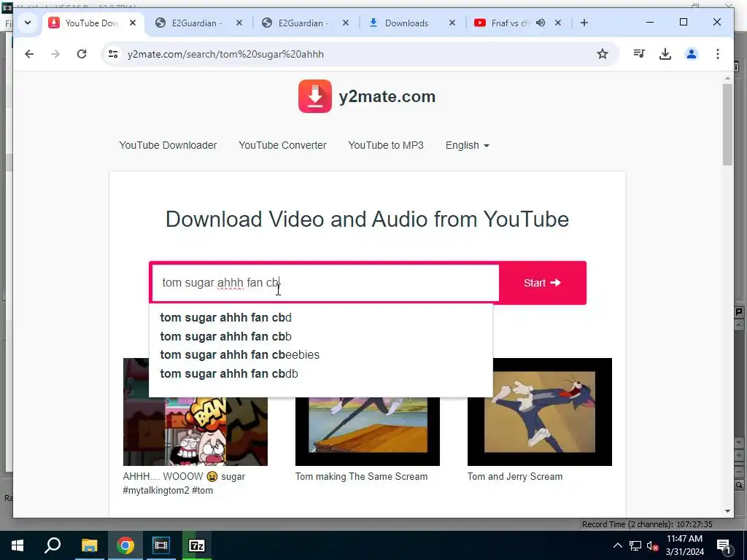Reload the y2mate page
Screen dimensions: 747x560
(x=82, y=54)
